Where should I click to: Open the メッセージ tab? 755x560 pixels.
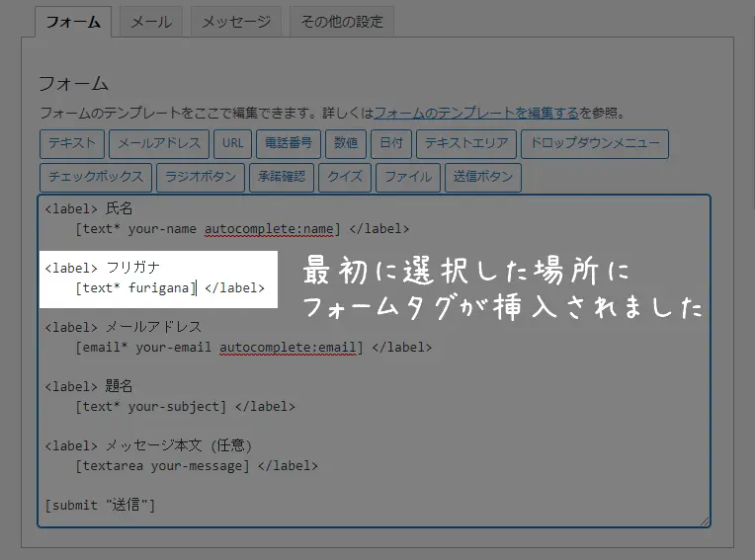236,22
